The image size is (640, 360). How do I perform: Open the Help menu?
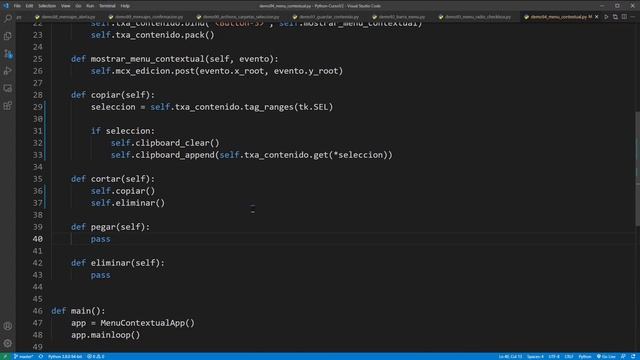pyautogui.click(x=125, y=6)
